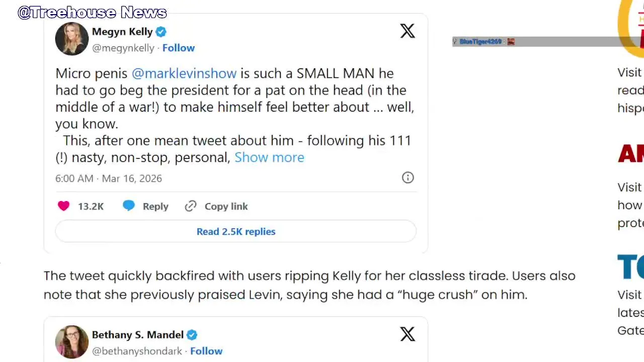The image size is (644, 362).
Task: Click the blue reply speech bubble icon
Action: click(x=129, y=206)
